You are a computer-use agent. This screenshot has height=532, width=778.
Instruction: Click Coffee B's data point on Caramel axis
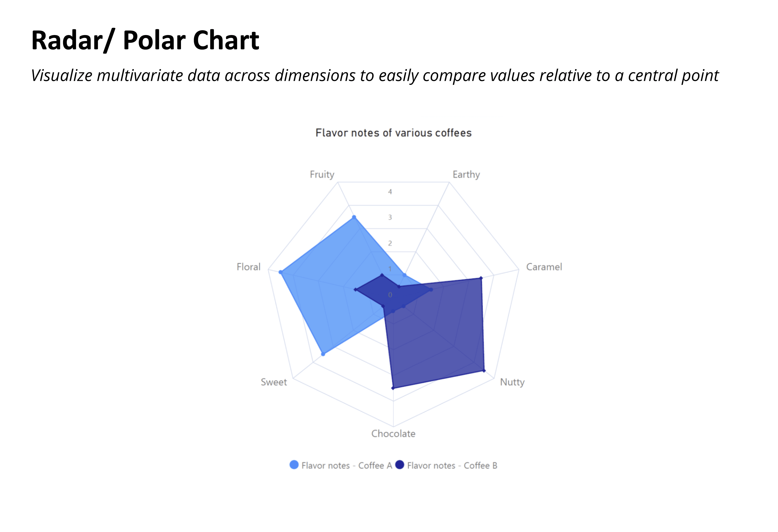(481, 278)
